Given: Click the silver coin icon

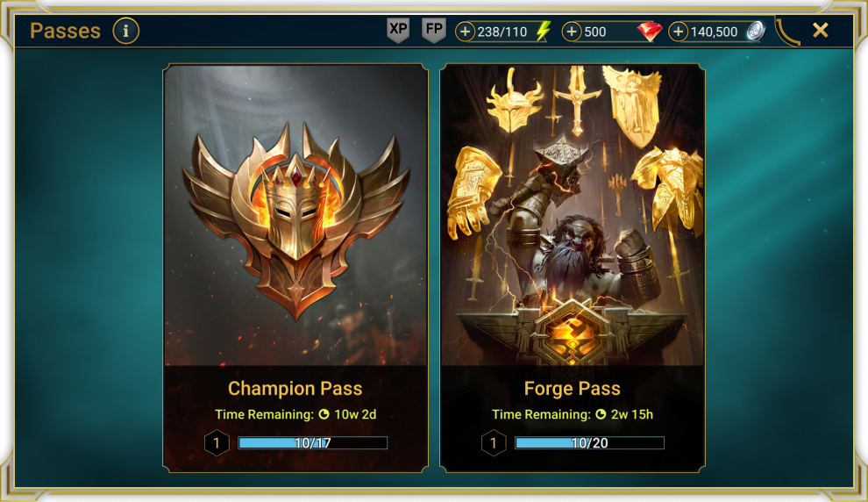Looking at the screenshot, I should click(756, 31).
